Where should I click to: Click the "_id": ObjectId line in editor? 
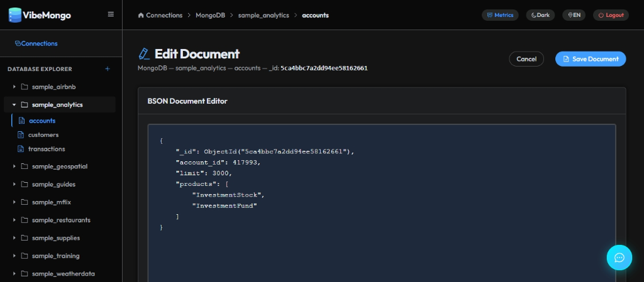click(265, 151)
